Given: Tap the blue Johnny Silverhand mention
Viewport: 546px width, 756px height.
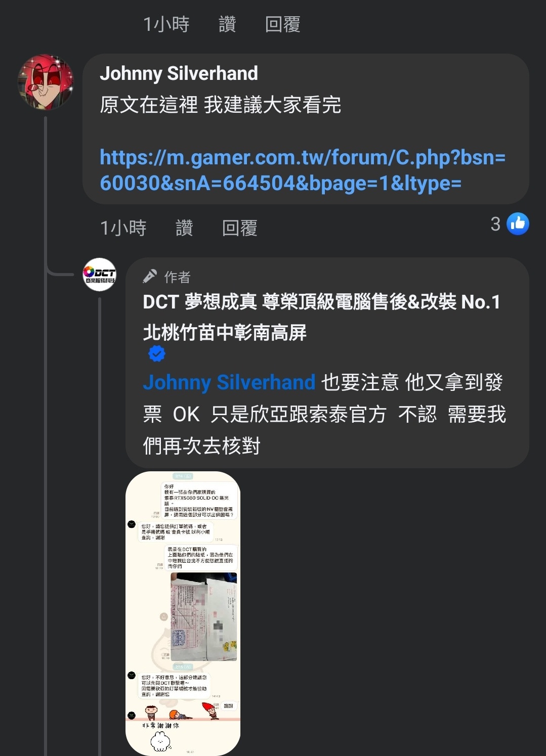Looking at the screenshot, I should click(x=229, y=382).
